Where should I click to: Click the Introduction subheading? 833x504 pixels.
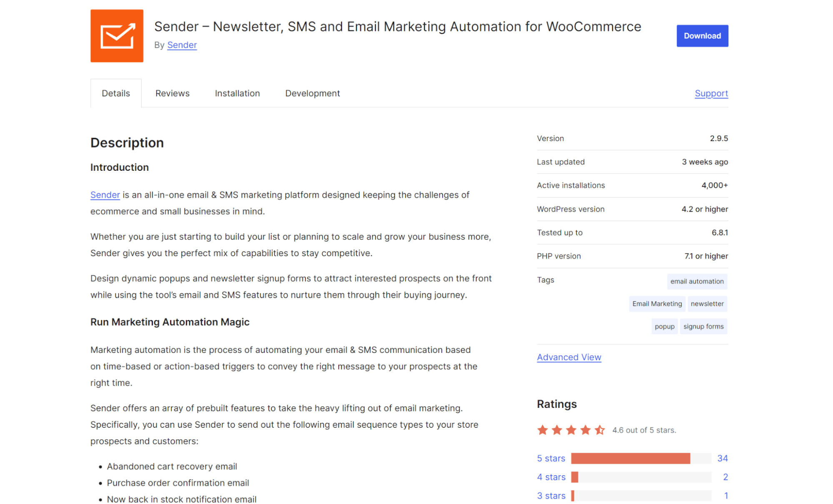[x=120, y=167]
